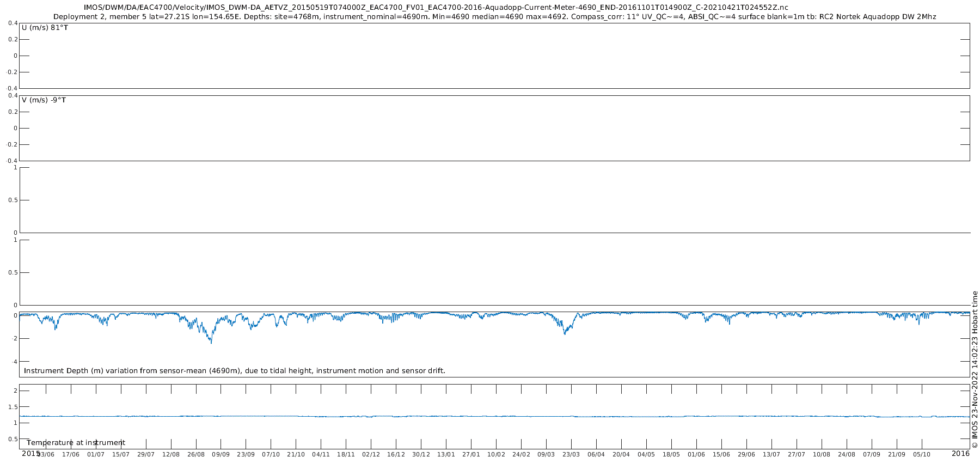This screenshot has height=463, width=980.
Task: Click the '-4' tick on instrument depth axis
Action: coord(15,362)
